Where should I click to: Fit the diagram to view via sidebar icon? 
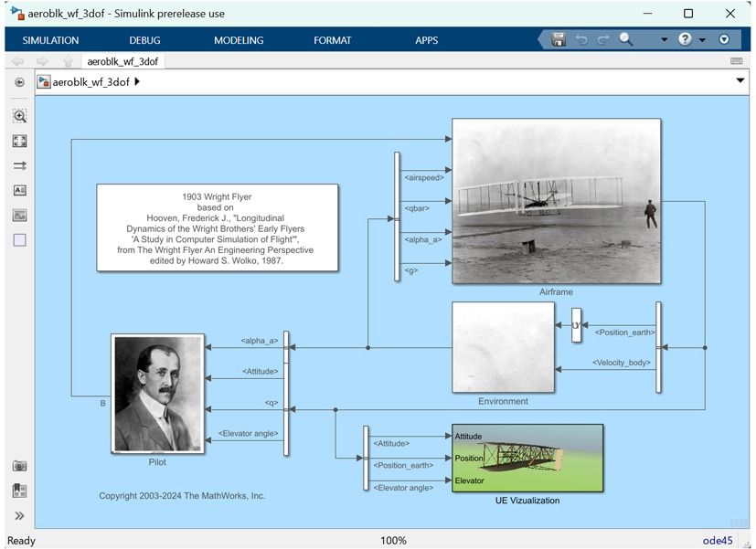pos(18,141)
